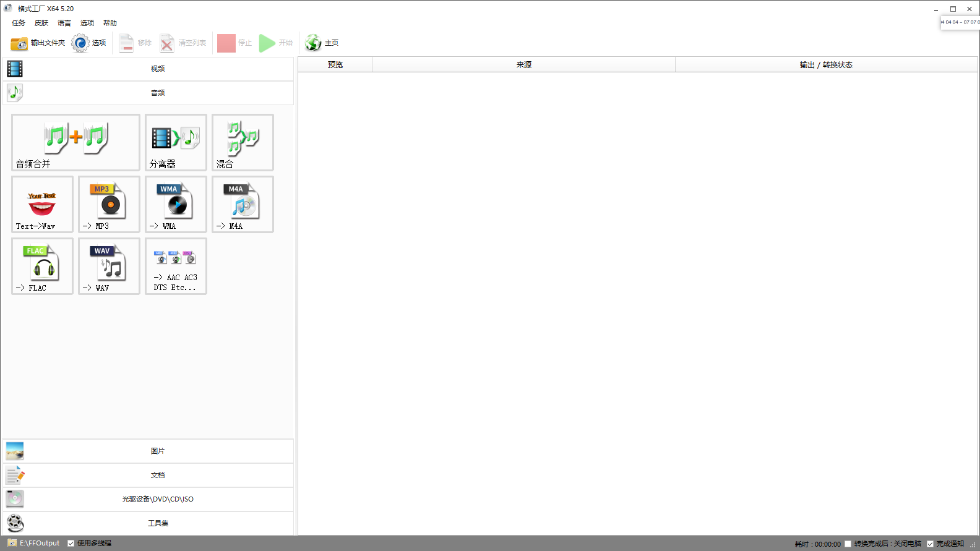Open 选项 options from the toolbar
Screen dimensions: 980x551
pos(88,43)
